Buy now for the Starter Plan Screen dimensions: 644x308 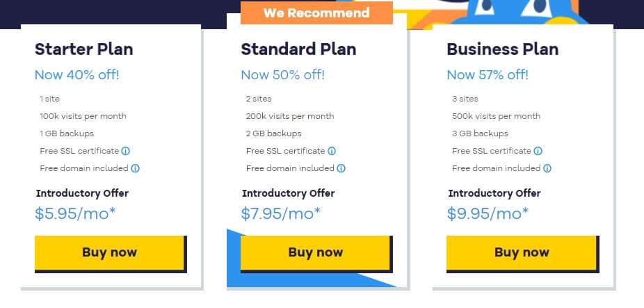coord(109,252)
